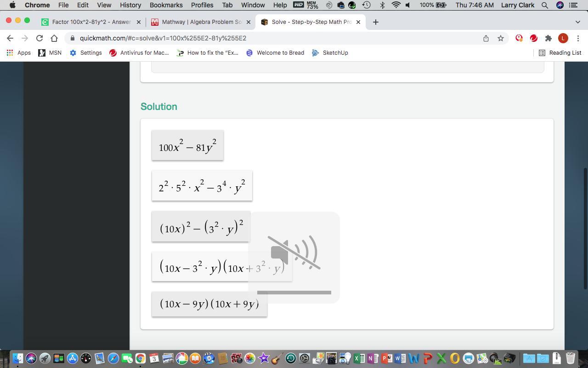The width and height of the screenshot is (588, 368).
Task: Open the Time Machine menu bar icon
Action: pyautogui.click(x=366, y=5)
